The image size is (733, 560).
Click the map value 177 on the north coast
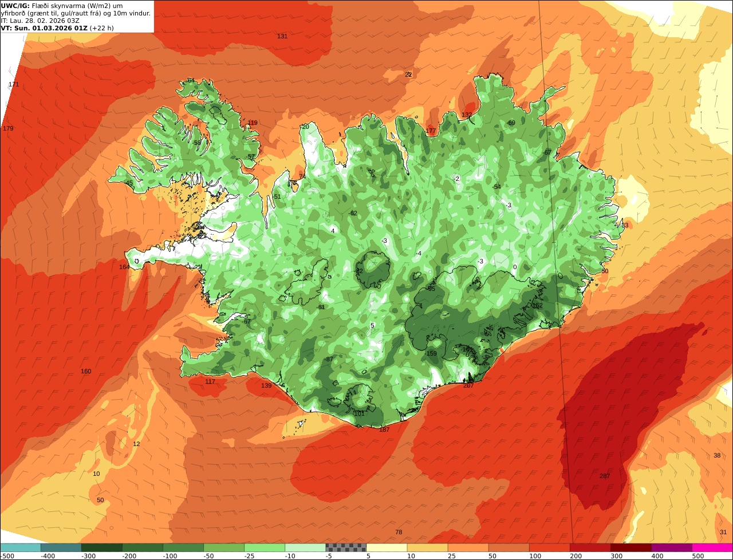[x=431, y=131]
